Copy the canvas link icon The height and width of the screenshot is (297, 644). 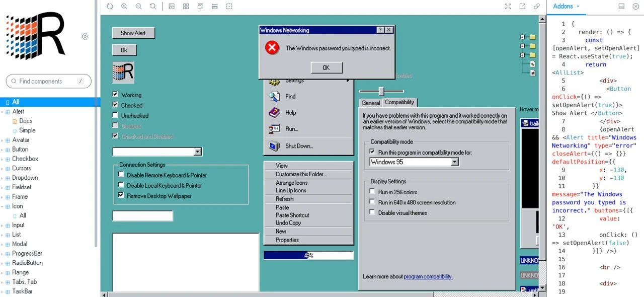pyautogui.click(x=537, y=7)
